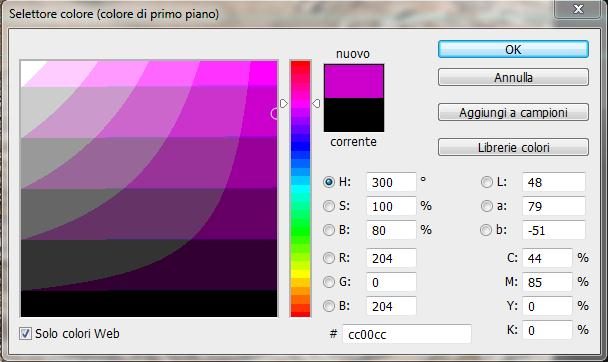Click the left hue slider arrow
This screenshot has width=608, height=362.
click(x=284, y=103)
